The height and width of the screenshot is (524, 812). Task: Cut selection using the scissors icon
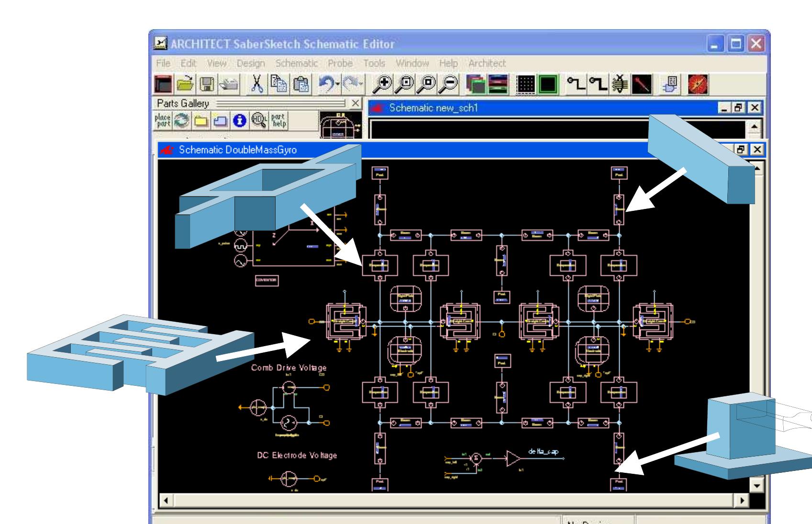258,85
